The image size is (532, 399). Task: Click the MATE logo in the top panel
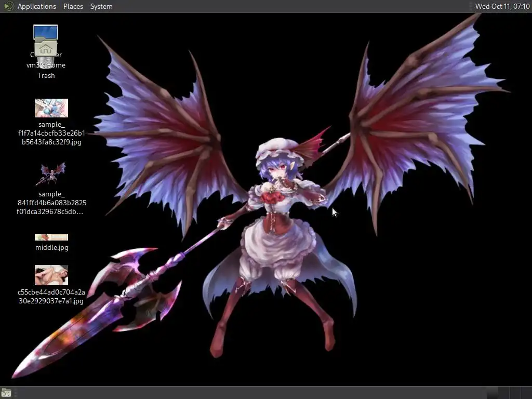pyautogui.click(x=8, y=6)
